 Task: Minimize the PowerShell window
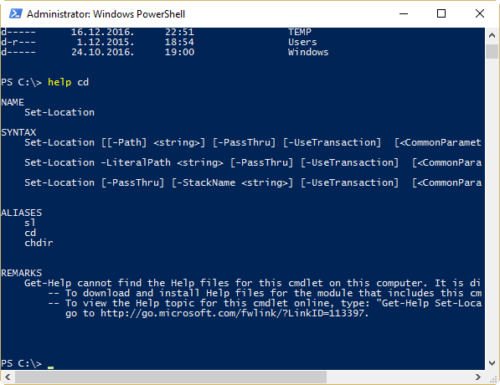404,14
